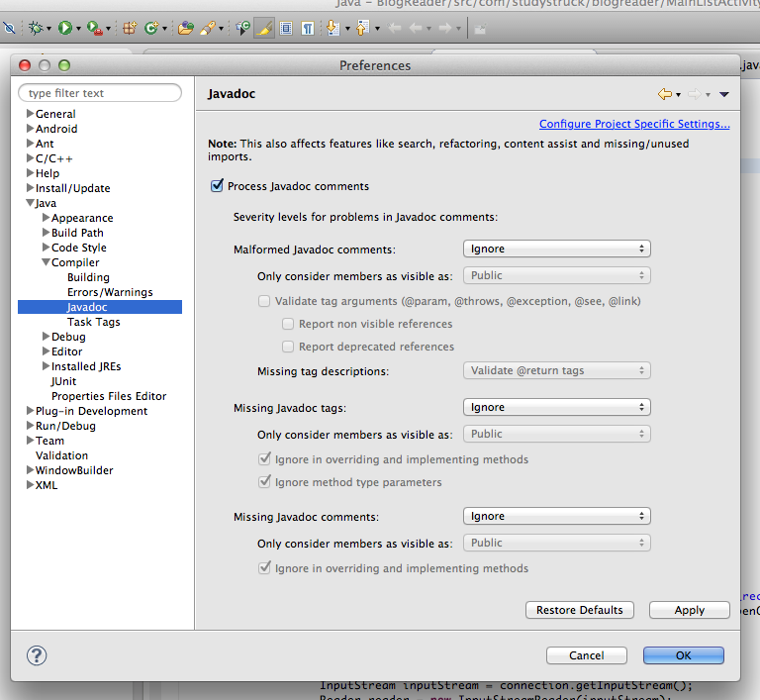This screenshot has height=700, width=760.
Task: Click the yellow Back arrow in Preferences
Action: point(665,94)
